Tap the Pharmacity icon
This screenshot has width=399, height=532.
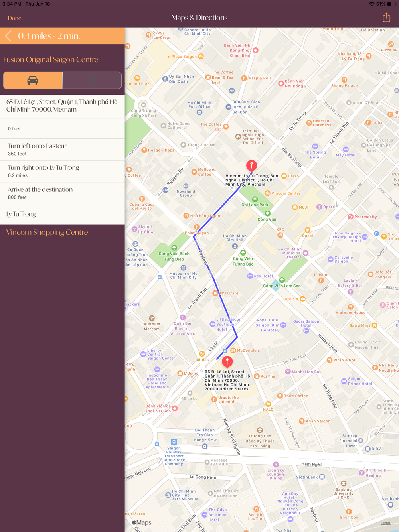point(350,217)
